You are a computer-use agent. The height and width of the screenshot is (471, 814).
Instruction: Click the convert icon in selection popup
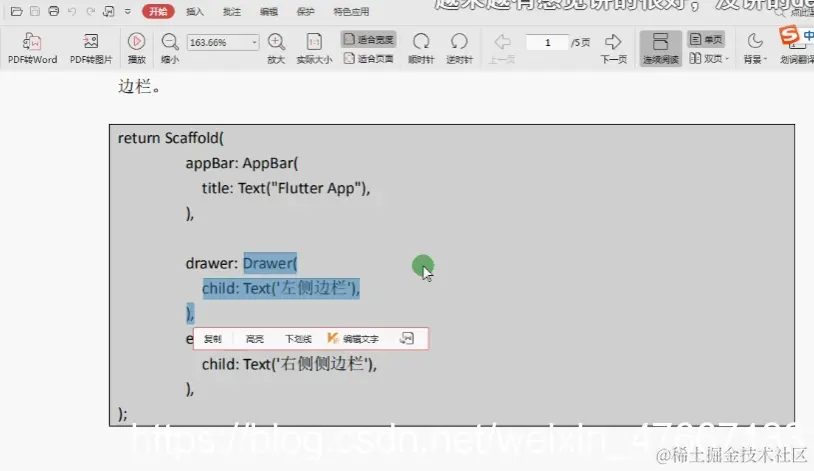click(406, 339)
